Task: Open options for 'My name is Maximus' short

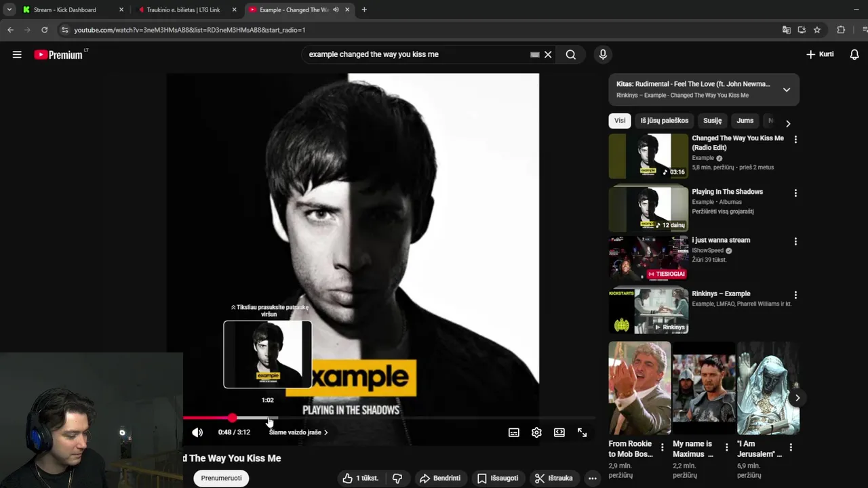Action: pos(727,447)
